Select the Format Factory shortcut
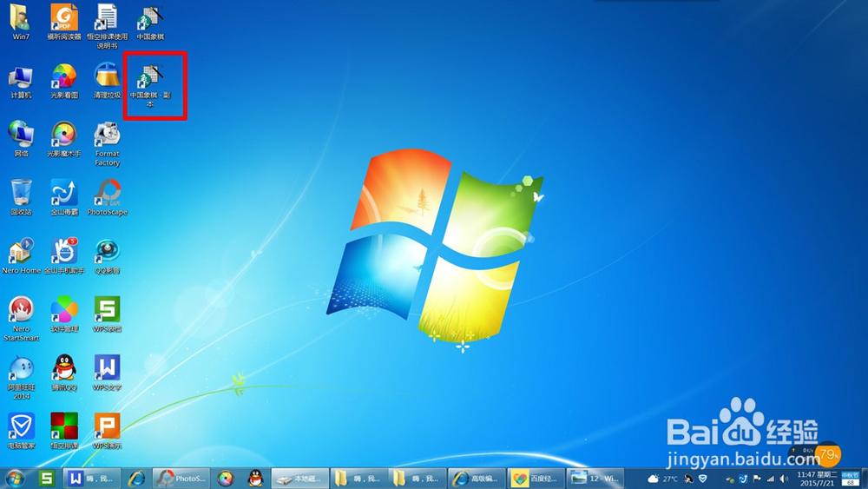The height and width of the screenshot is (489, 868). click(107, 144)
